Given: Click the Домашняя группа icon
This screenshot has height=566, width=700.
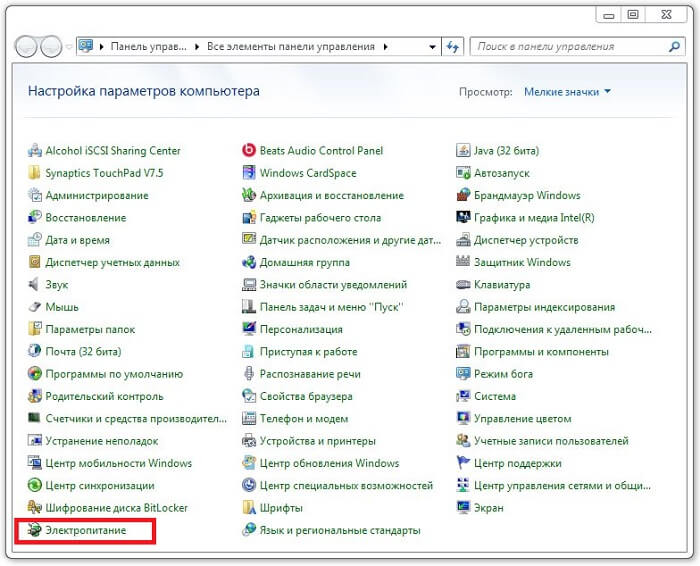Looking at the screenshot, I should pyautogui.click(x=249, y=262).
